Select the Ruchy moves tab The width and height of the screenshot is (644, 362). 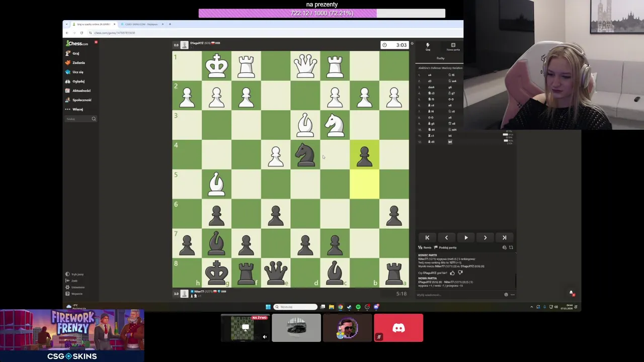click(x=440, y=58)
